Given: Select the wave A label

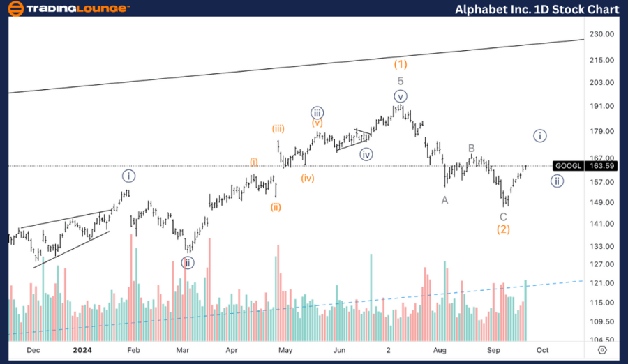Looking at the screenshot, I should (x=444, y=200).
